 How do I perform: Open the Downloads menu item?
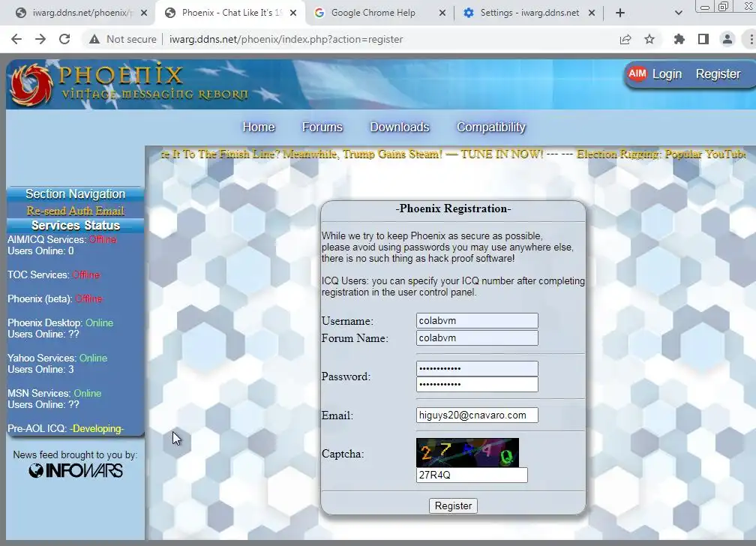400,127
